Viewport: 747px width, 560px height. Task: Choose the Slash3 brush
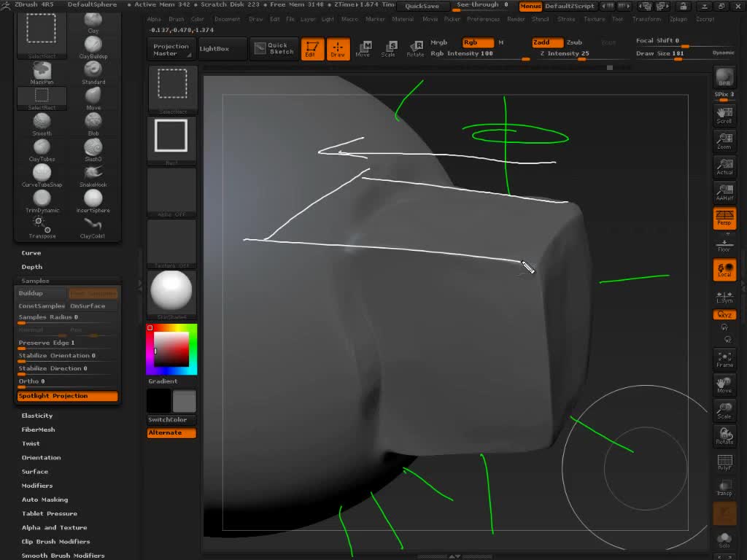[x=93, y=150]
